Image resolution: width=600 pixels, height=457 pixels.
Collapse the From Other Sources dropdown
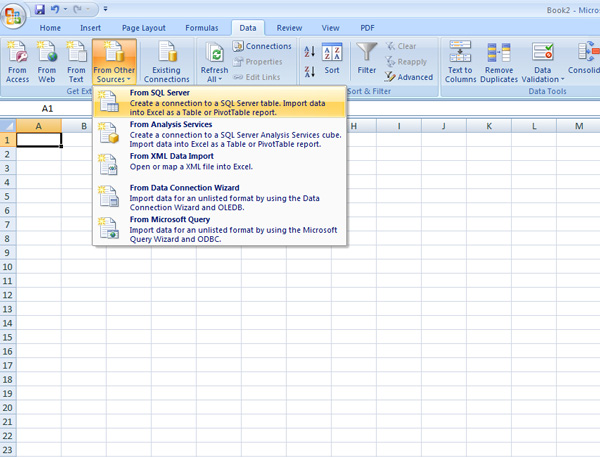(x=114, y=62)
